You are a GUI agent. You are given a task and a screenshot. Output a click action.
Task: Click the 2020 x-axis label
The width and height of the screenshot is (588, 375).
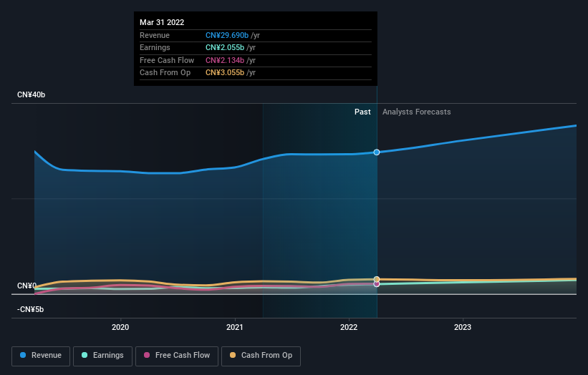pos(120,328)
